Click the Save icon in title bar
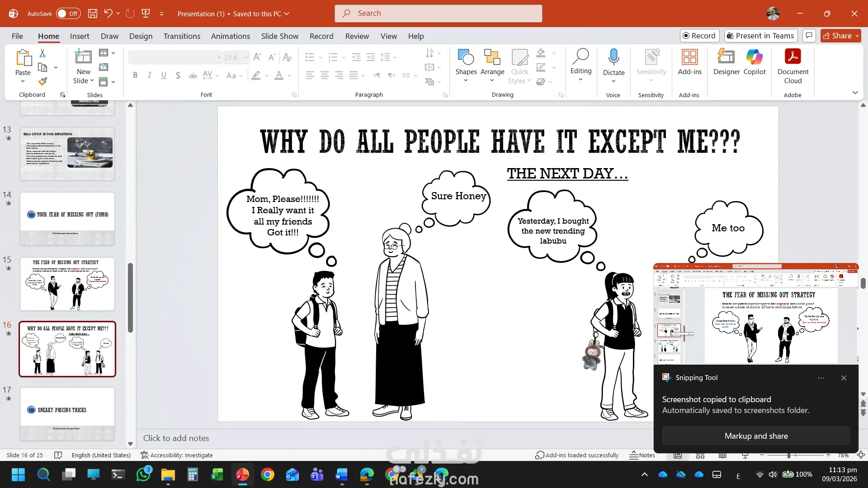This screenshot has height=488, width=868. 93,14
